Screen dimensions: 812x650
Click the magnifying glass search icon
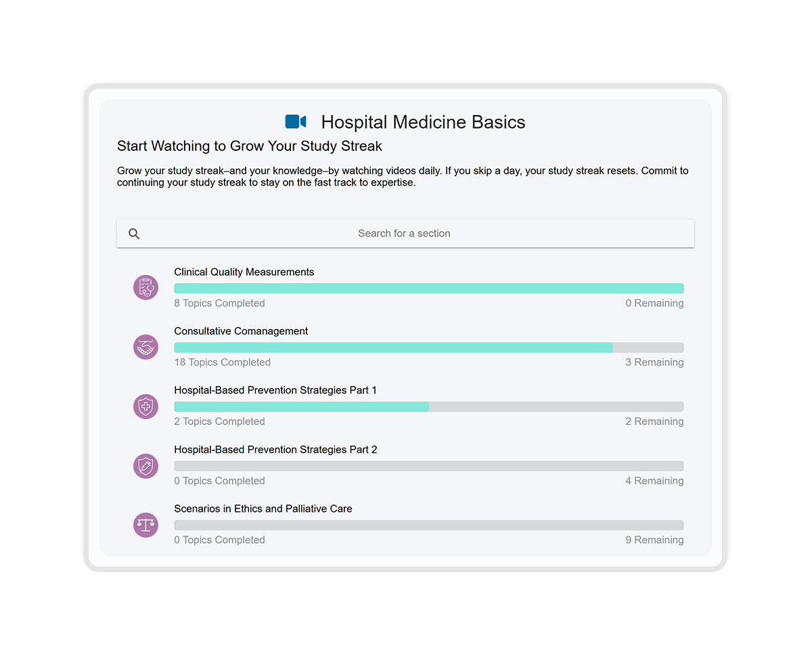click(x=134, y=234)
